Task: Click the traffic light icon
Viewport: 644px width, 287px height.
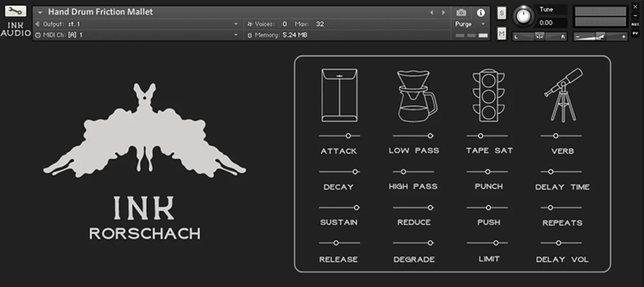Action: [x=488, y=95]
